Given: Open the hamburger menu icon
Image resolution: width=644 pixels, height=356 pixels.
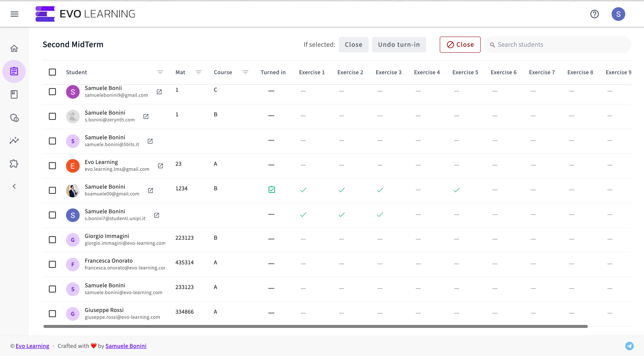Looking at the screenshot, I should point(14,14).
